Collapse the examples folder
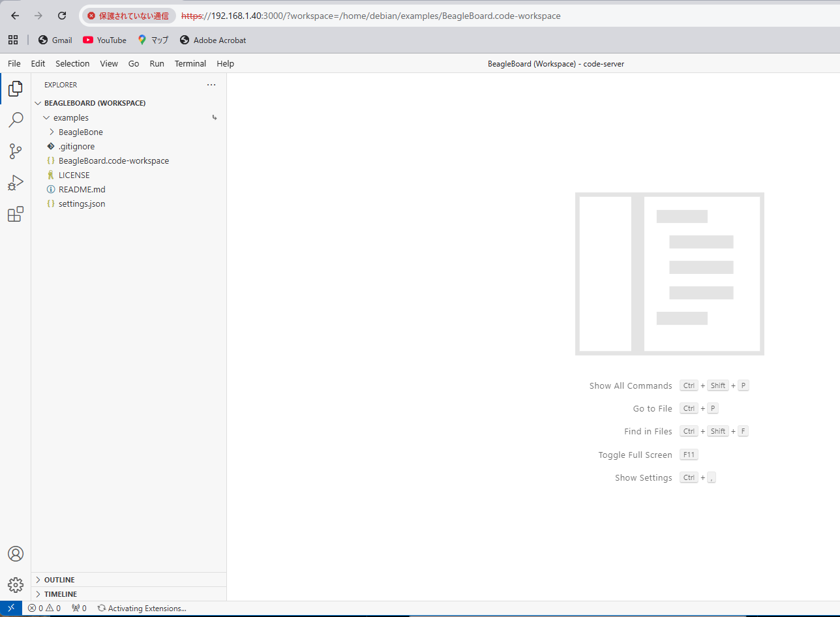The image size is (840, 617). [129, 117]
